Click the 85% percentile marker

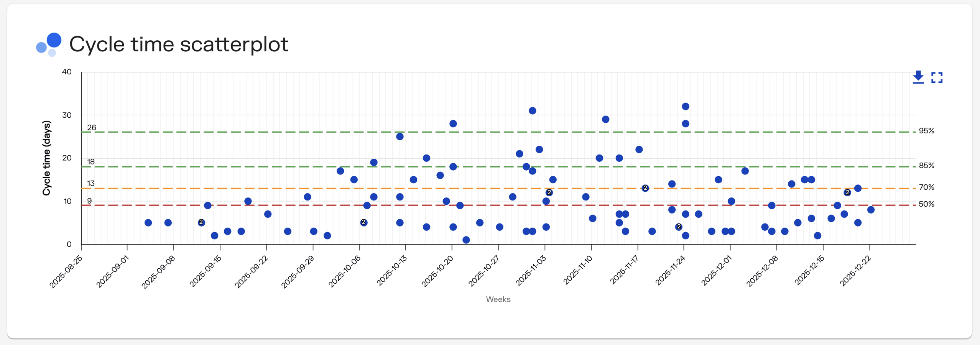click(x=926, y=166)
